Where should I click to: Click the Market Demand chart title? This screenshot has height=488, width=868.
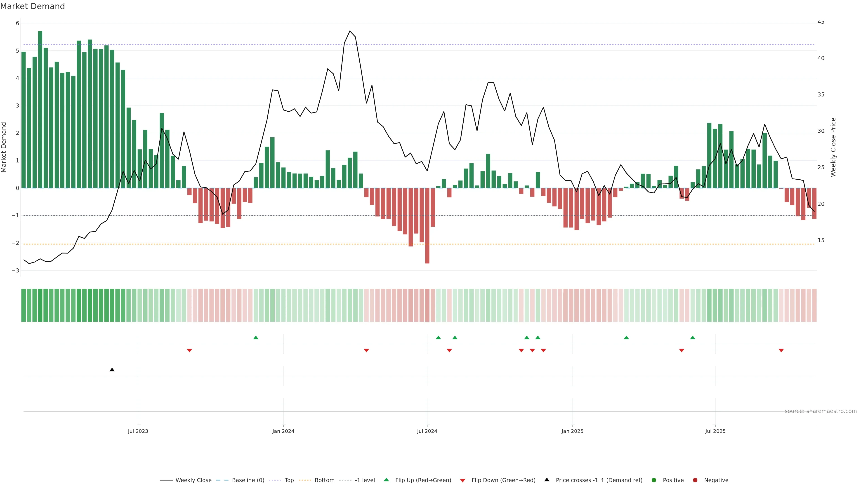[x=32, y=6]
